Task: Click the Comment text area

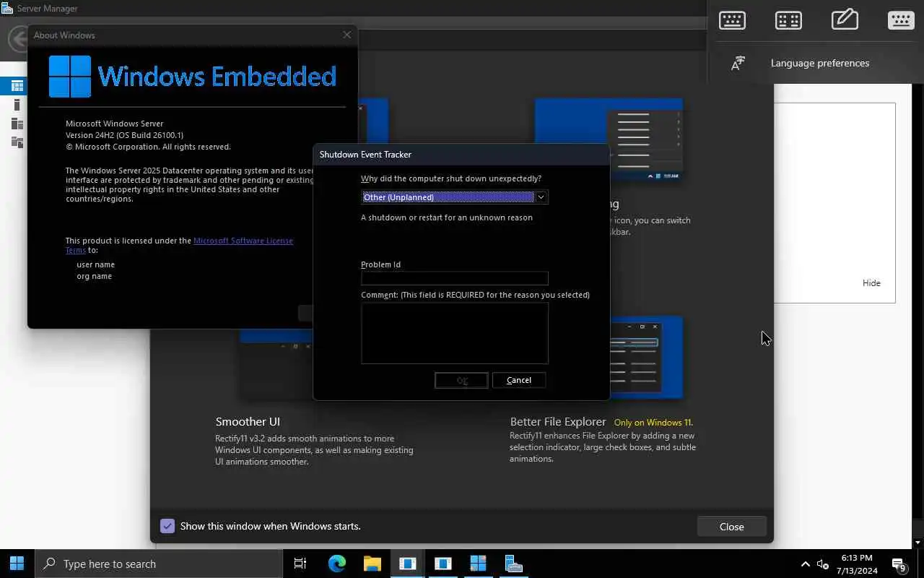Action: pyautogui.click(x=455, y=333)
